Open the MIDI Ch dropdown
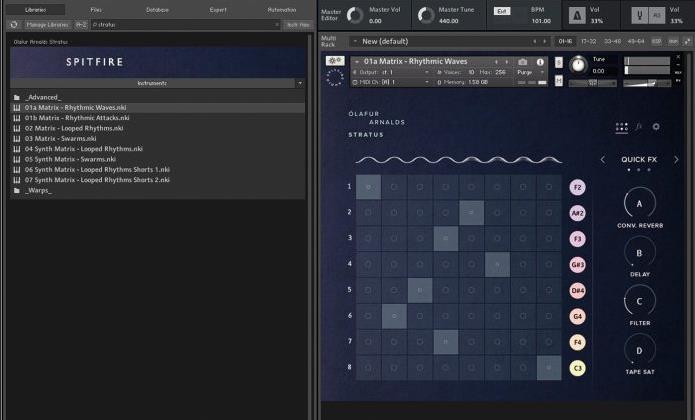695x420 pixels. coord(426,82)
